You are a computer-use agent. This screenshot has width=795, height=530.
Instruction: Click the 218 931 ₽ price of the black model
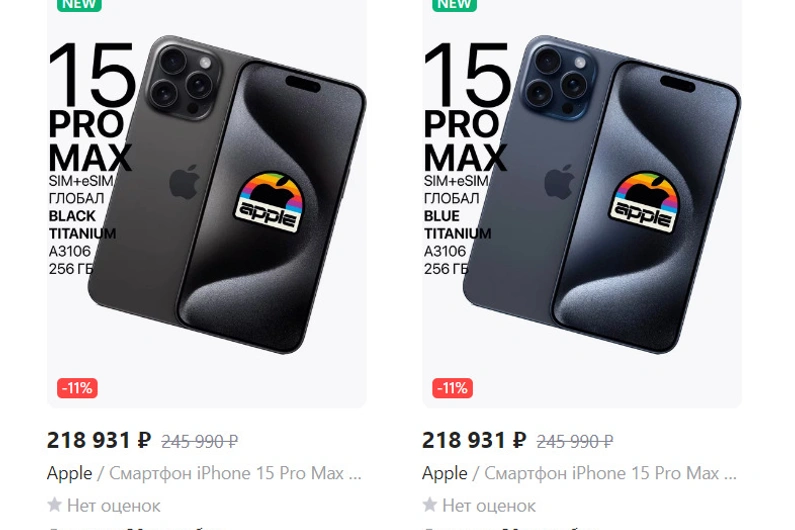click(x=99, y=440)
